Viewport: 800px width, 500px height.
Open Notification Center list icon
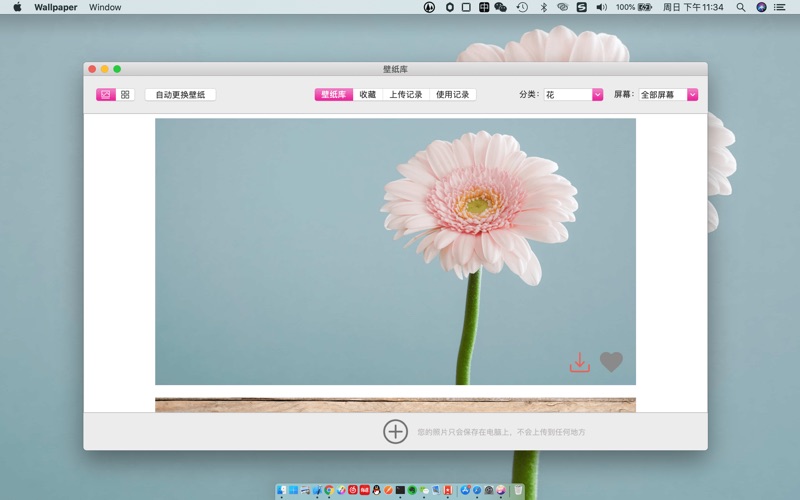click(780, 7)
